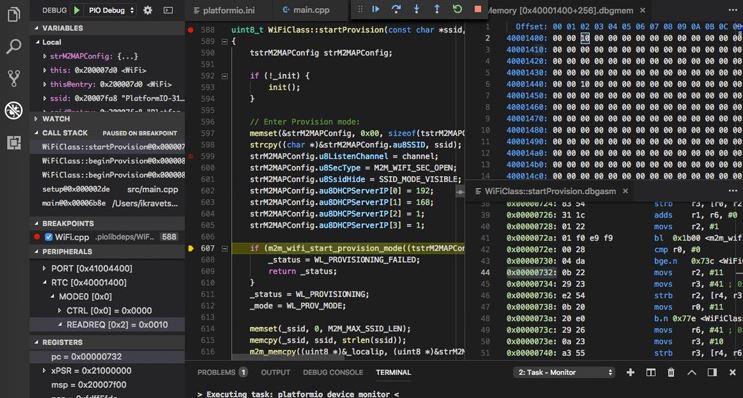Open the DEBUG CONSOLE panel tab

click(333, 372)
